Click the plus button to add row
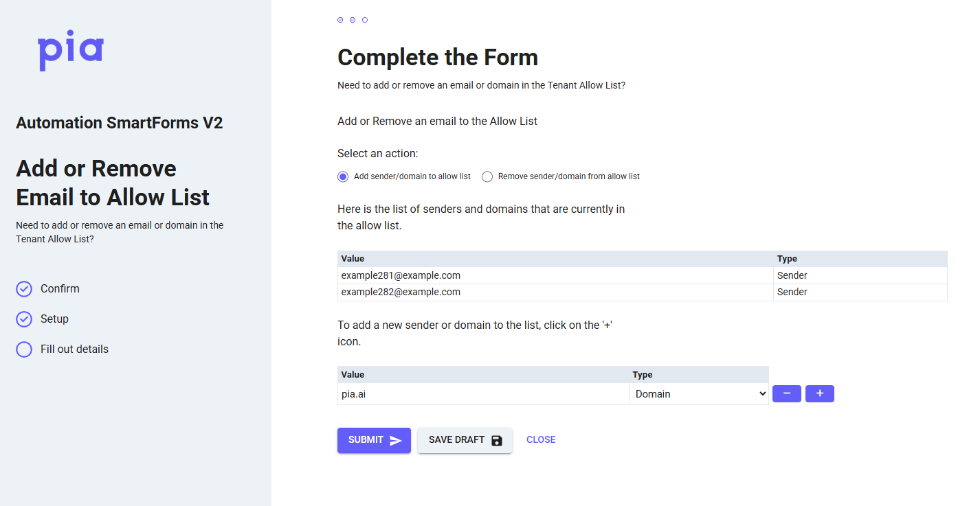This screenshot has width=980, height=506. (819, 394)
